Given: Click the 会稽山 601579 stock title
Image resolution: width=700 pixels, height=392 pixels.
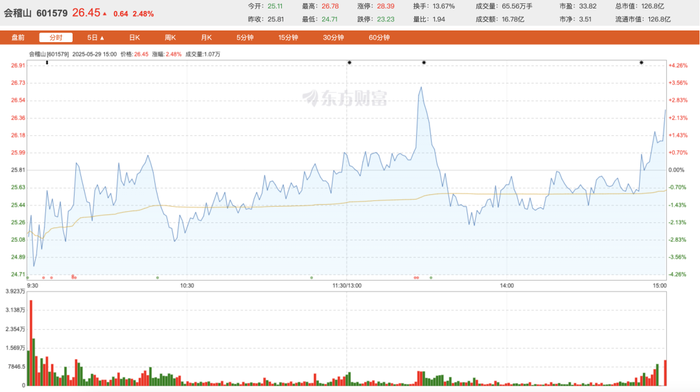Looking at the screenshot, I should tap(36, 13).
